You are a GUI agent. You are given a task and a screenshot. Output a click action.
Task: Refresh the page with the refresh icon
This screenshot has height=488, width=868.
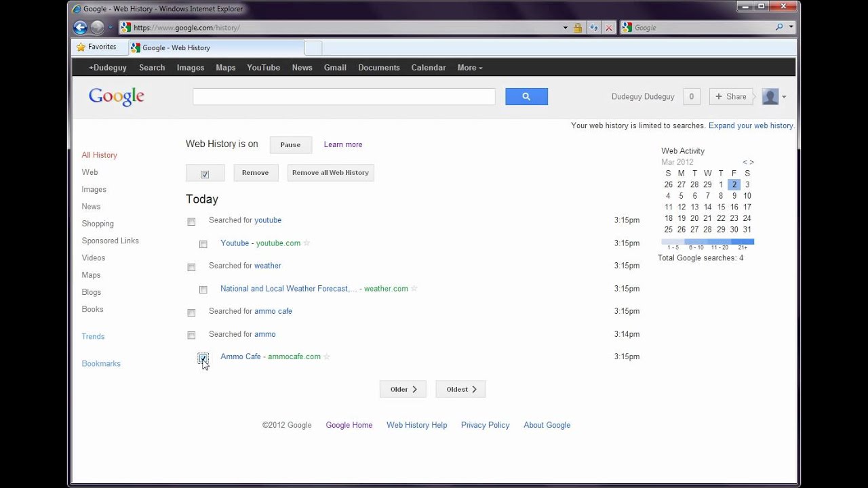pos(594,28)
